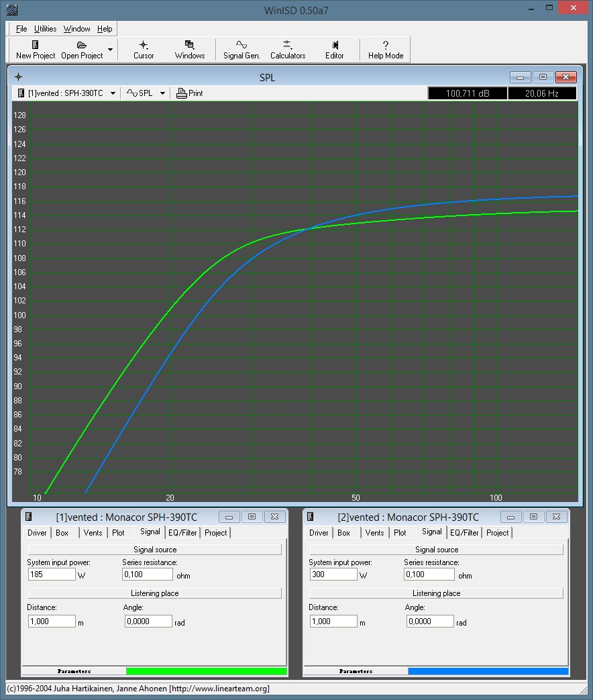This screenshot has height=700, width=593.
Task: Click the green color bar of project 1
Action: click(x=206, y=671)
